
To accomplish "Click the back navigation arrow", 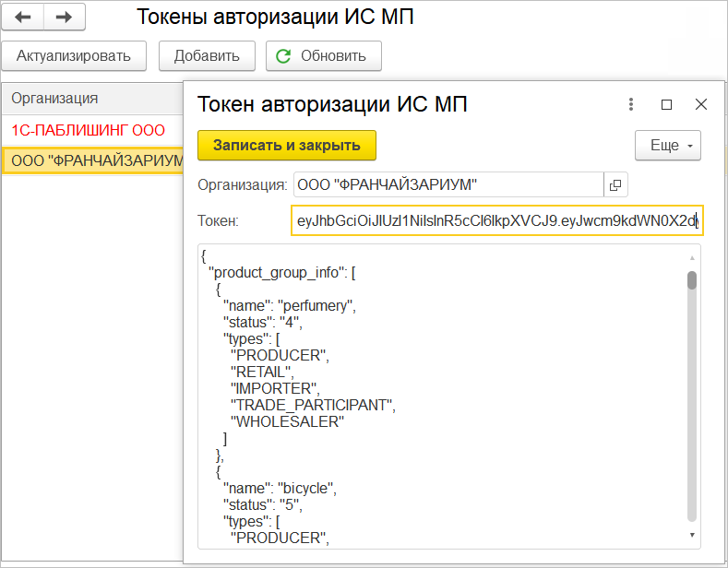I will click(23, 18).
